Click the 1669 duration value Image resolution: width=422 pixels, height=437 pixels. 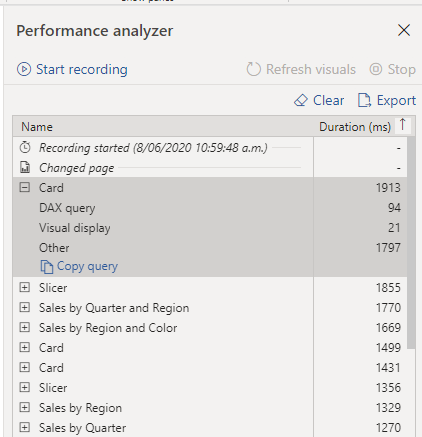[388, 328]
